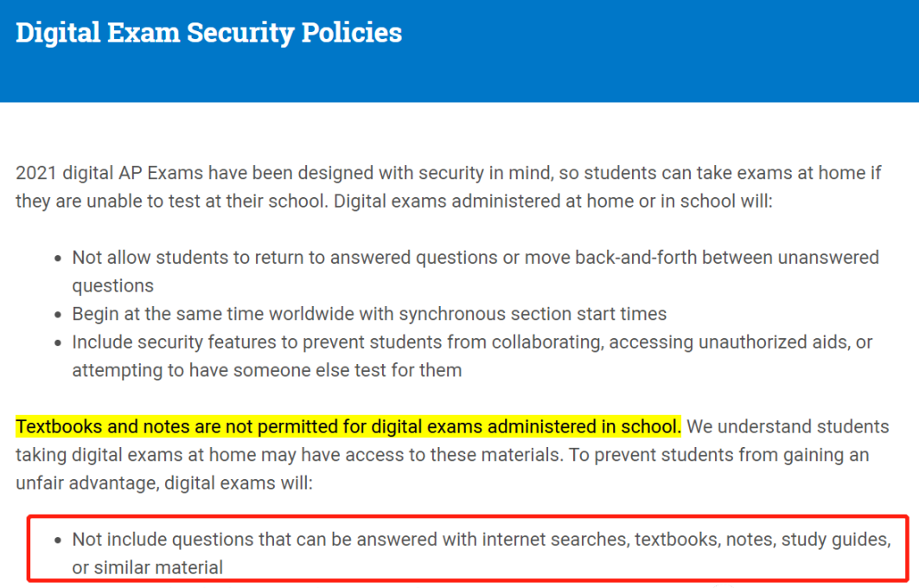The image size is (919, 588).
Task: Click the bullet dot before Not allow students
Action: pos(57,259)
